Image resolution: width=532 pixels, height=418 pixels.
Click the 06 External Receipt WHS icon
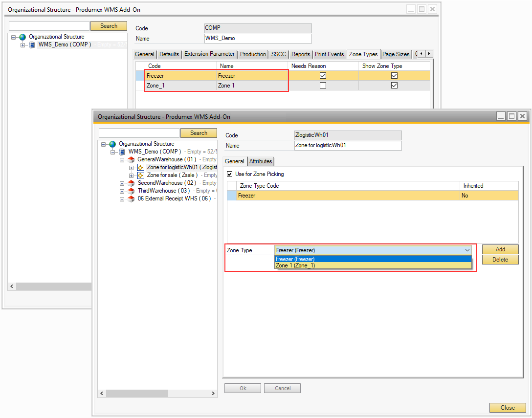pos(131,199)
